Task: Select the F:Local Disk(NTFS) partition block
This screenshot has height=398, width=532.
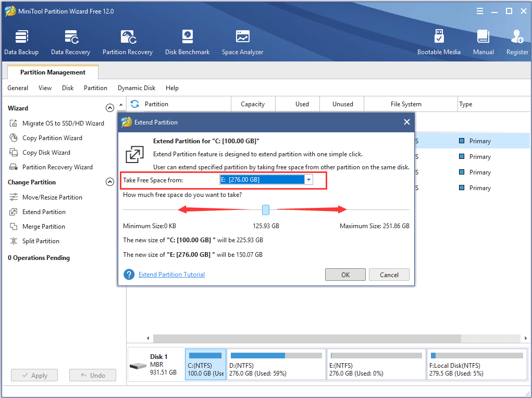Action: (477, 365)
